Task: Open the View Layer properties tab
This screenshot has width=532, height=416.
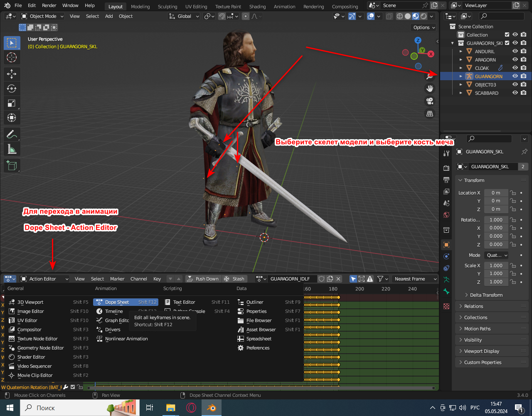Action: click(446, 192)
